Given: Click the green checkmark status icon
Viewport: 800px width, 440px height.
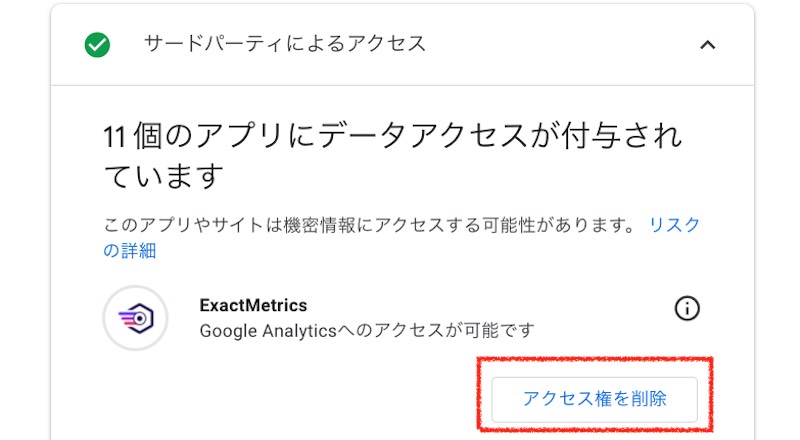Looking at the screenshot, I should click(97, 45).
